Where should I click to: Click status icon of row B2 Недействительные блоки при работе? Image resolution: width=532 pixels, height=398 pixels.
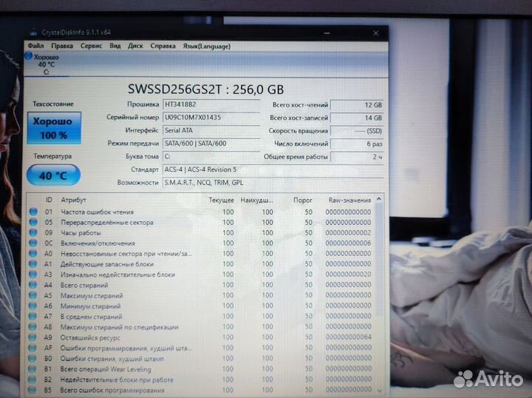[32, 380]
